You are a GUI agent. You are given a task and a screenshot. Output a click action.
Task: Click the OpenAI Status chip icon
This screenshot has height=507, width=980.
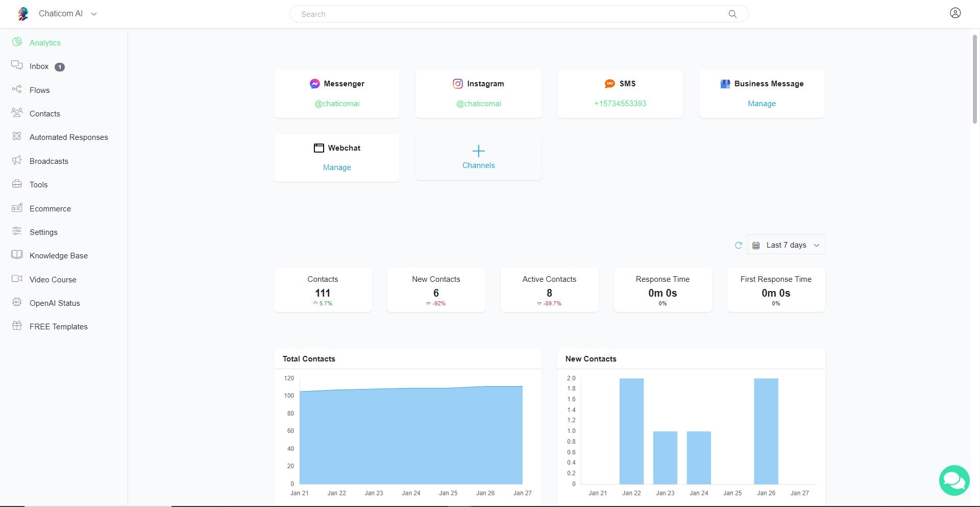[x=17, y=302]
